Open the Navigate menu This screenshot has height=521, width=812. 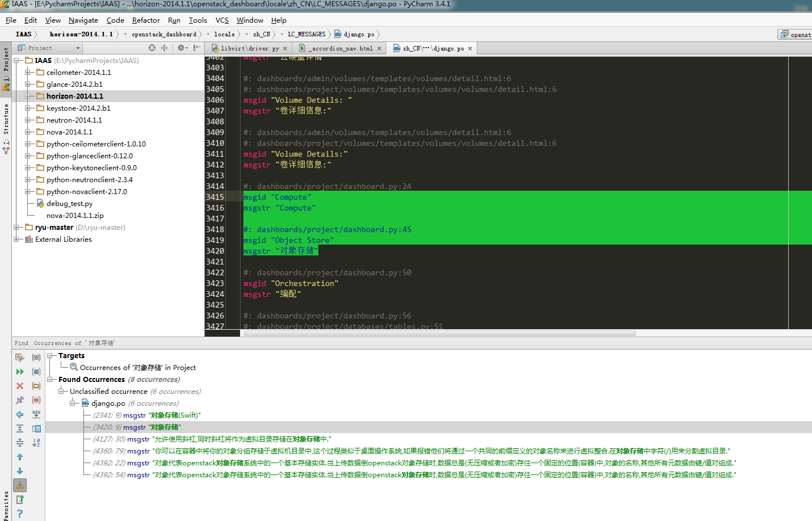[x=83, y=20]
